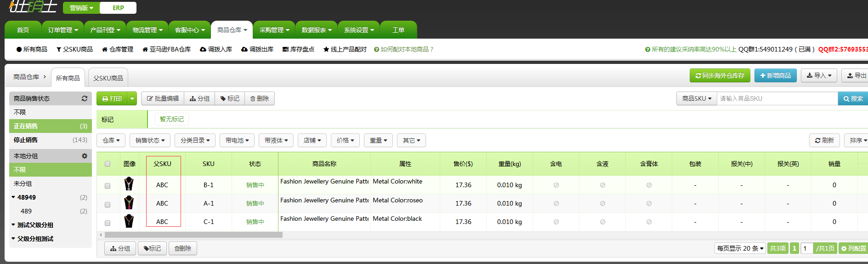The width and height of the screenshot is (868, 264).
Task: Open the 店铺 filter dropdown
Action: click(312, 140)
